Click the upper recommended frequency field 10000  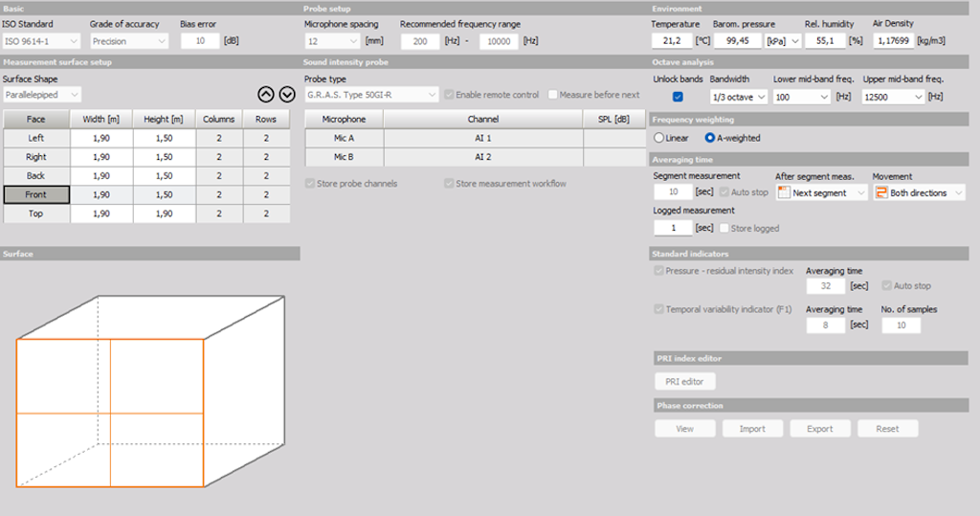point(499,41)
